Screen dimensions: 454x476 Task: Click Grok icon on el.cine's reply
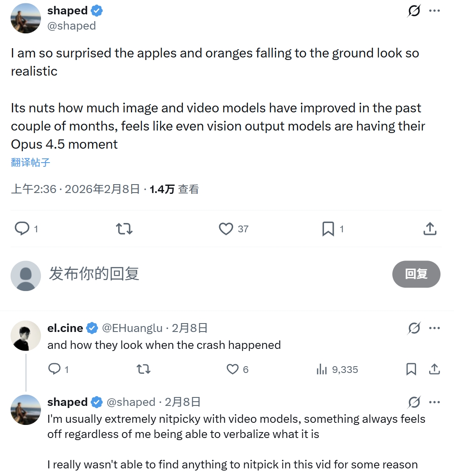click(x=414, y=328)
